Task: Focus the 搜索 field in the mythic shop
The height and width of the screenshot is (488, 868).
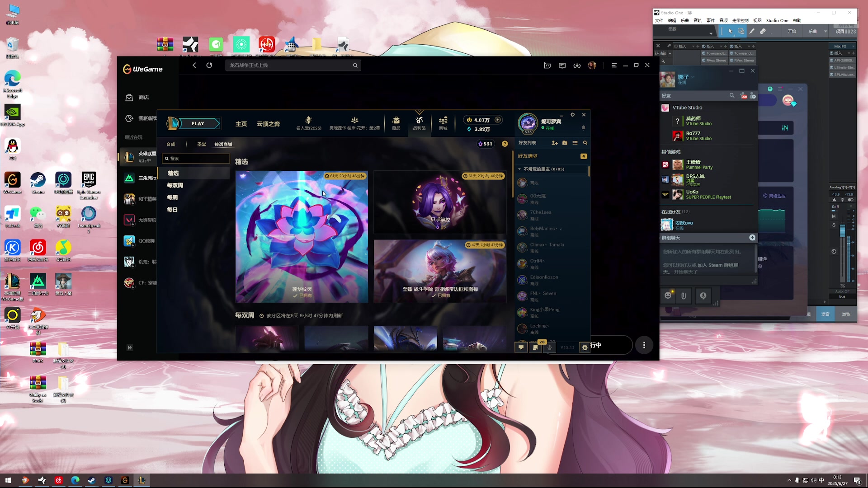Action: click(x=196, y=159)
